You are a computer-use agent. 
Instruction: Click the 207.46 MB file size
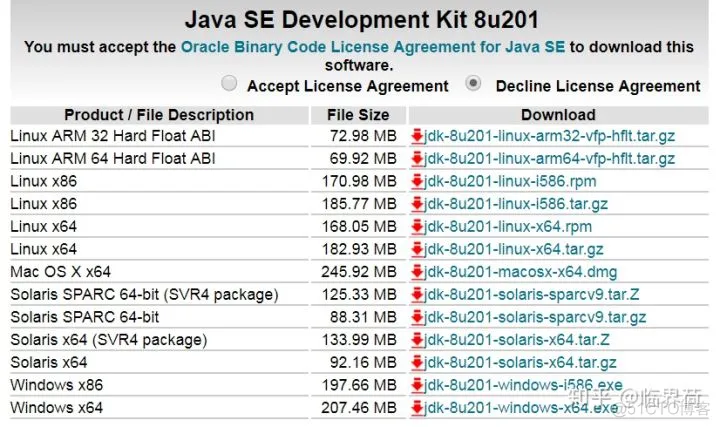tap(359, 408)
